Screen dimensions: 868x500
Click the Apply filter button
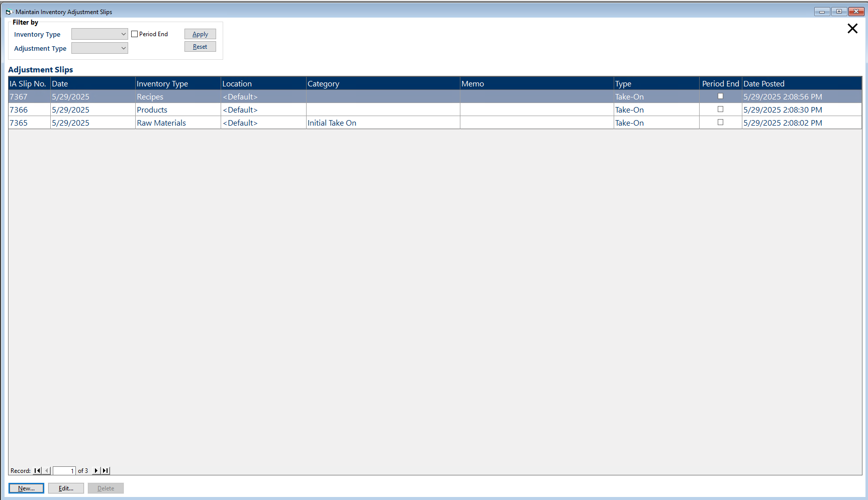tap(200, 34)
